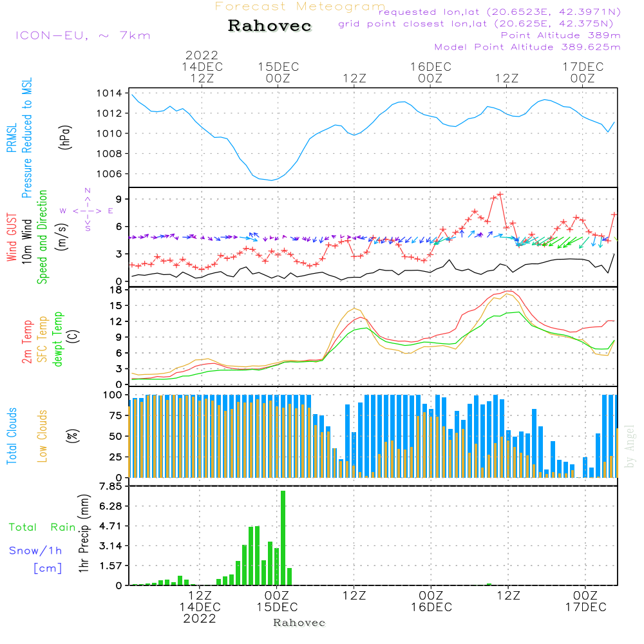Select the green dewpt Temp legend label

pos(58,339)
